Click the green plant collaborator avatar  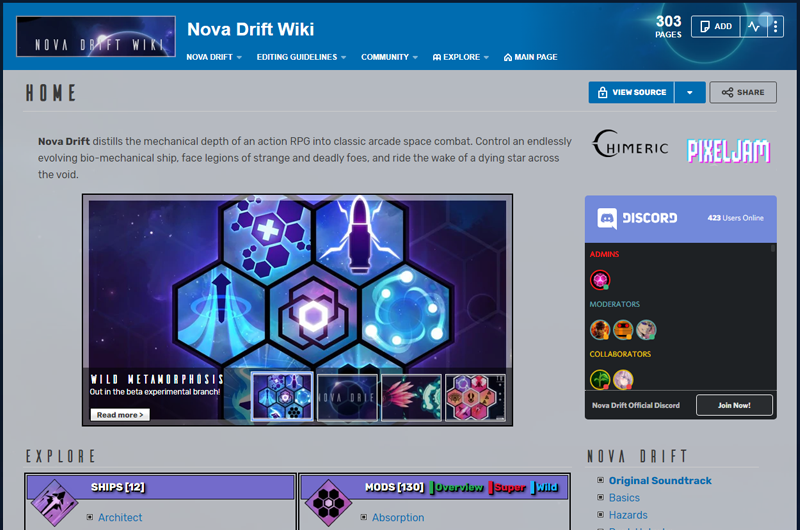click(600, 380)
